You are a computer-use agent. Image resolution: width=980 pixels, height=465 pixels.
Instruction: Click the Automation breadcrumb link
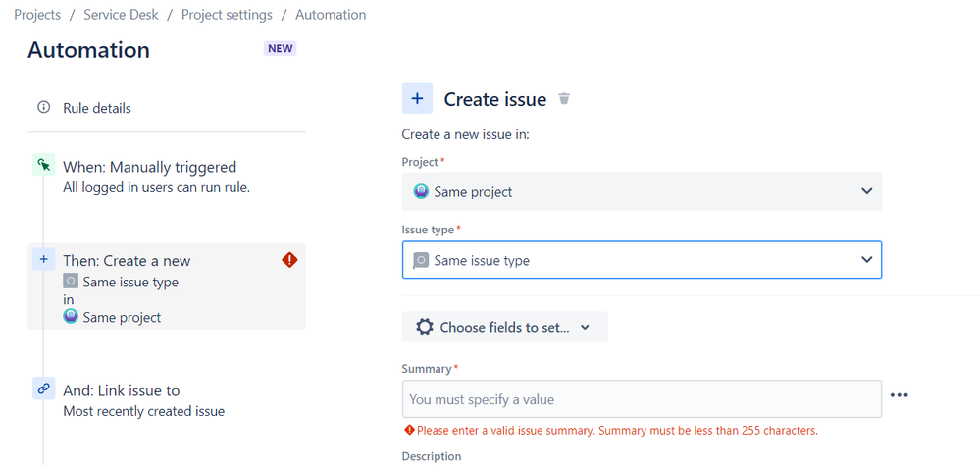coord(331,15)
